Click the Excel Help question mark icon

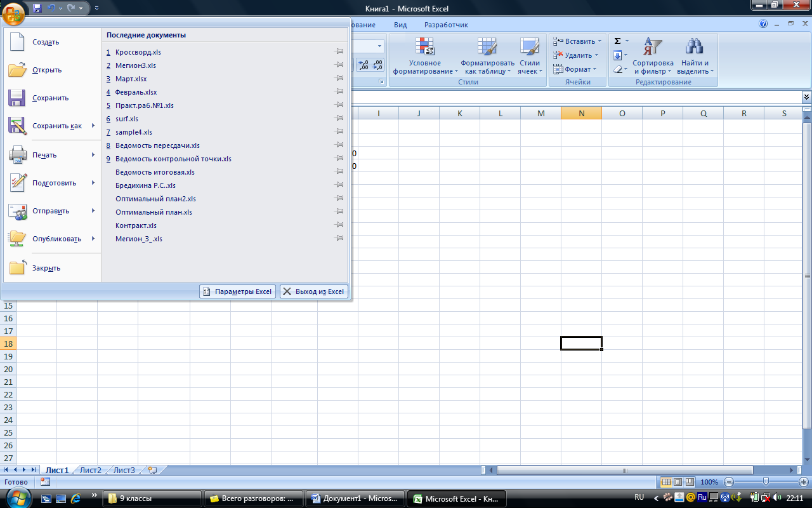pos(763,24)
